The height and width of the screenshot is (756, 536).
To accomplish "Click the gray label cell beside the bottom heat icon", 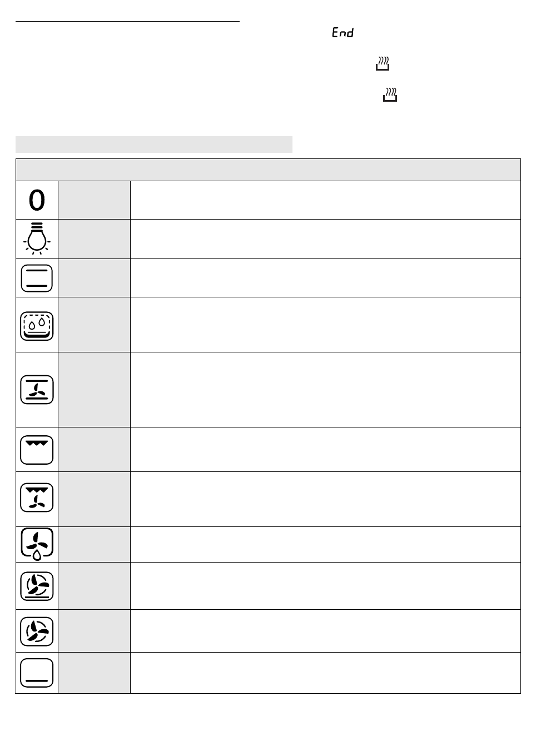I will [94, 673].
